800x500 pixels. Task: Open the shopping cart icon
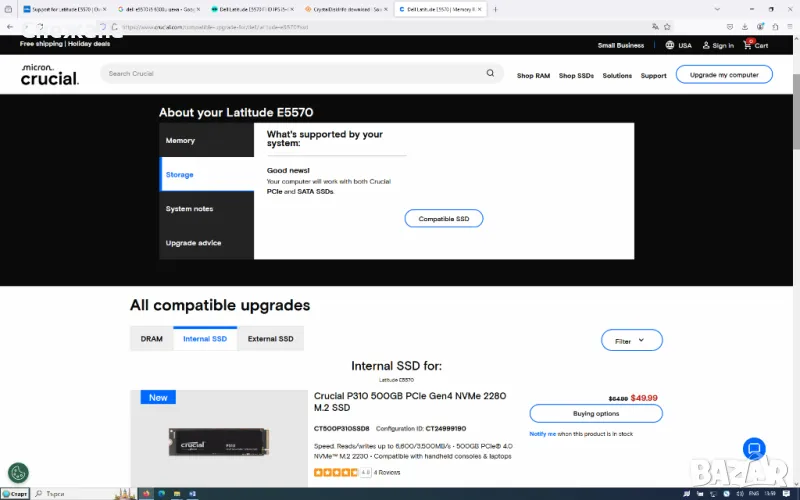pos(747,45)
